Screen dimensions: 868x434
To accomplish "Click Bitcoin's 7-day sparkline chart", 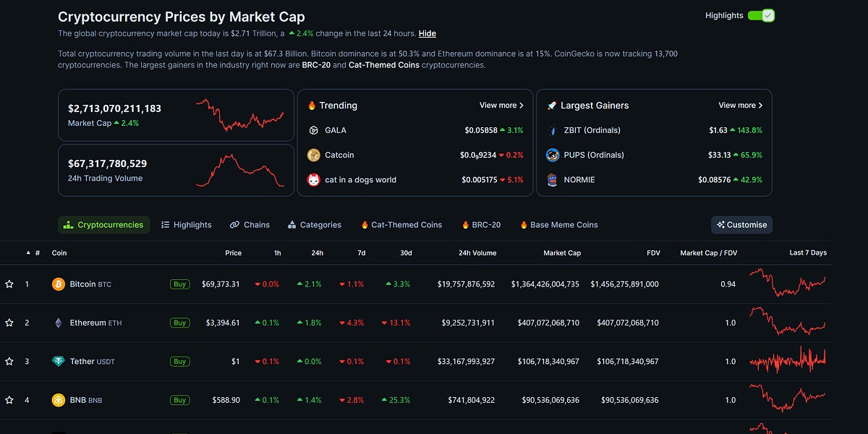I will pos(788,284).
